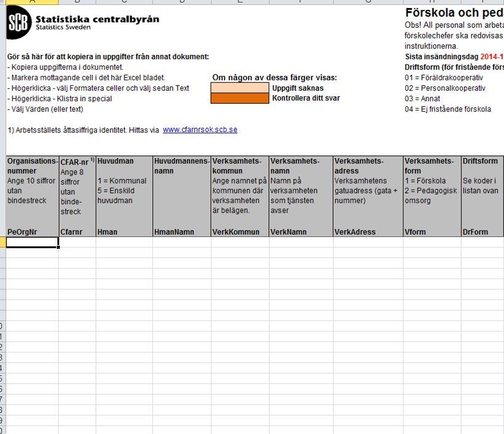Select the Verksamhetskommun header cell

(x=240, y=196)
